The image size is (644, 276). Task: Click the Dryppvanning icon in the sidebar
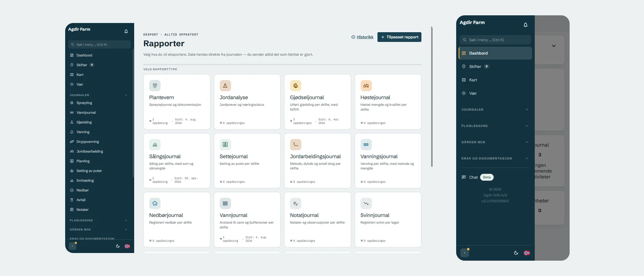[x=72, y=142]
